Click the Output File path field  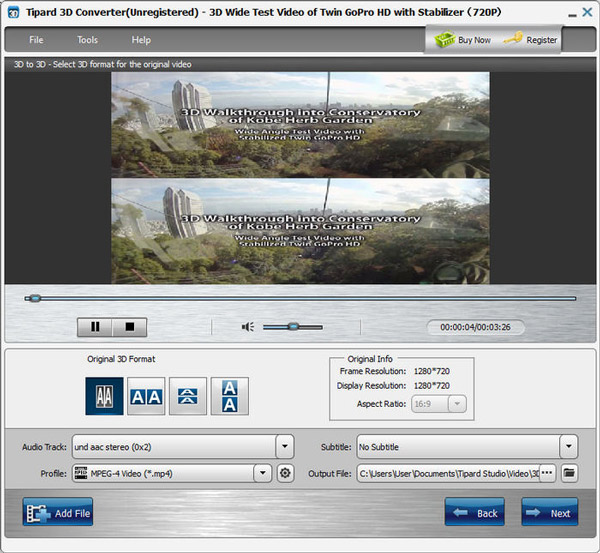[448, 473]
